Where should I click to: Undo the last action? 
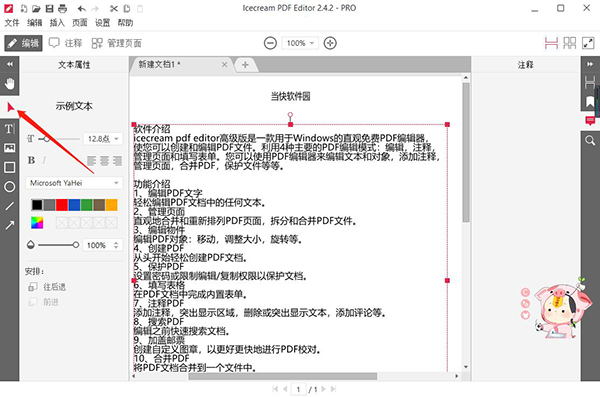pyautogui.click(x=82, y=8)
